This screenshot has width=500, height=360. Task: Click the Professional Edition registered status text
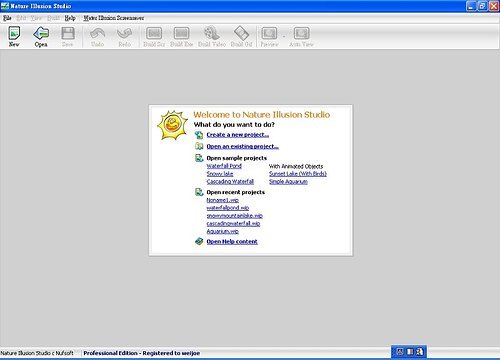[142, 353]
